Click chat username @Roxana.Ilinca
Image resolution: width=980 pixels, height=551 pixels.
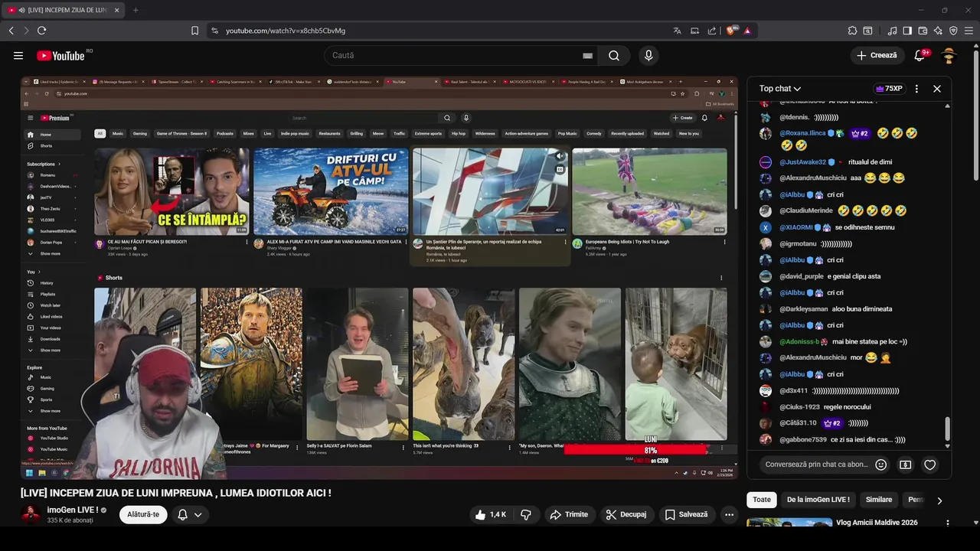point(802,133)
